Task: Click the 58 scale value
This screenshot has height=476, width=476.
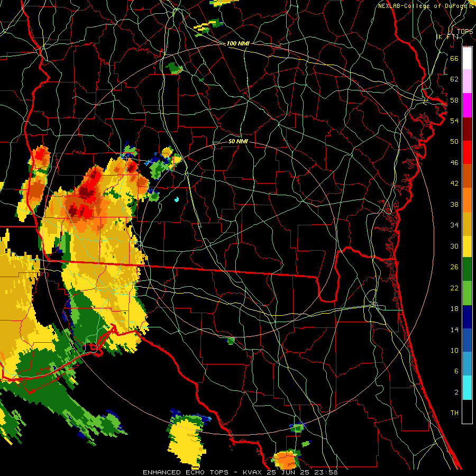Action: tap(454, 100)
